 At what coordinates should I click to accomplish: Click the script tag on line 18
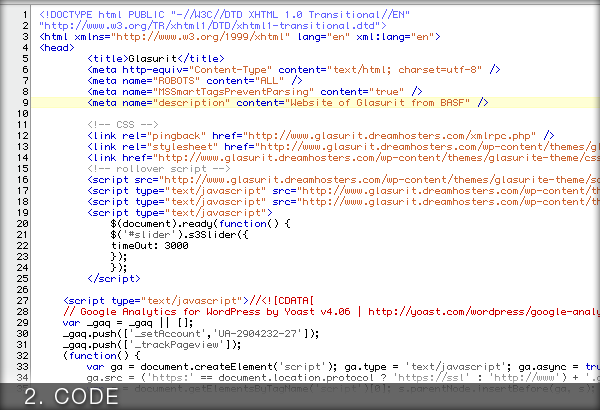pos(343,202)
